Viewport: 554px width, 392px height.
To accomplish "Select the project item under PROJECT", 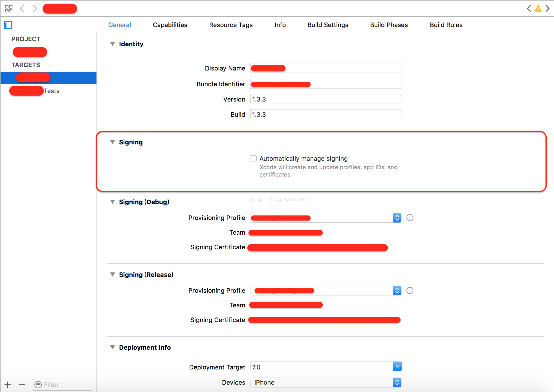I will (30, 52).
